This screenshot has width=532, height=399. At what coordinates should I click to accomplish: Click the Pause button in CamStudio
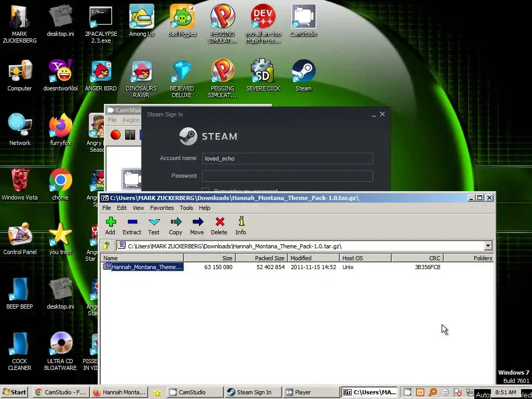pyautogui.click(x=130, y=135)
